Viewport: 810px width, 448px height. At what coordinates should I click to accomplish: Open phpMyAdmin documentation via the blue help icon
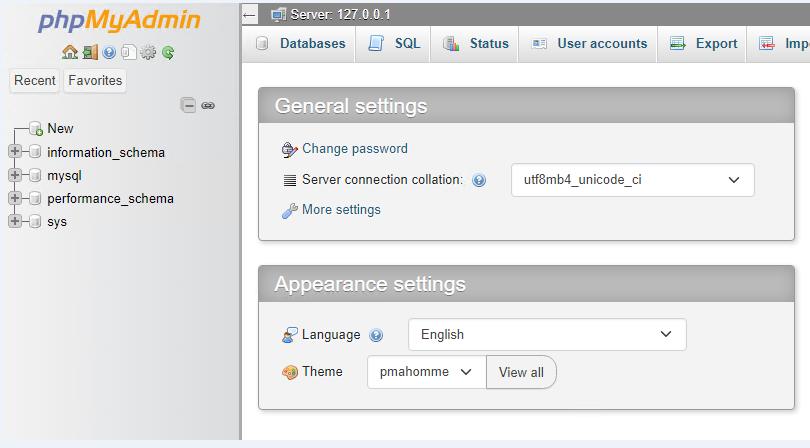point(109,52)
